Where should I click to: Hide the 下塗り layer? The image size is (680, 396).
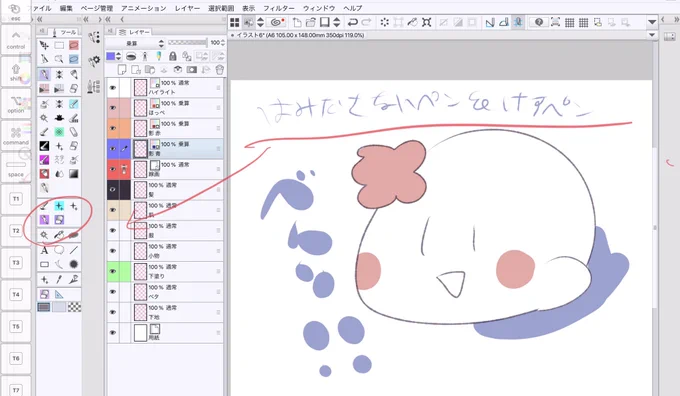[113, 272]
